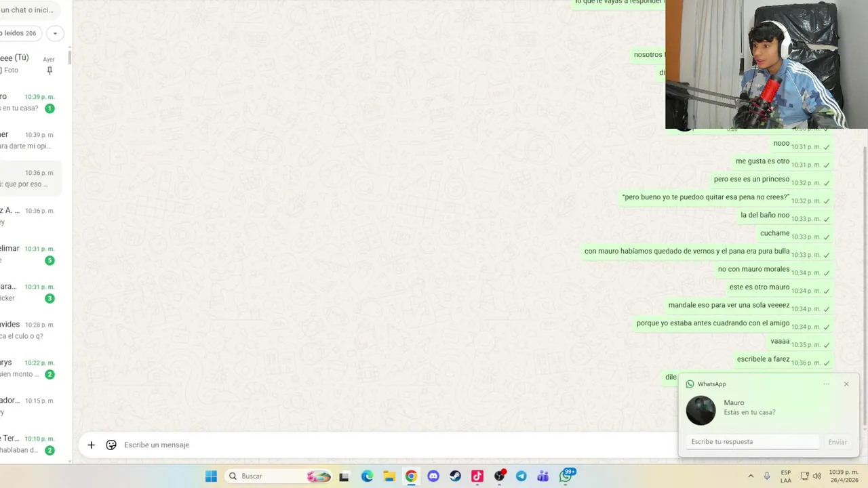Click the chat conversation vertical scrollbar
868x488 pixels.
pos(865,285)
